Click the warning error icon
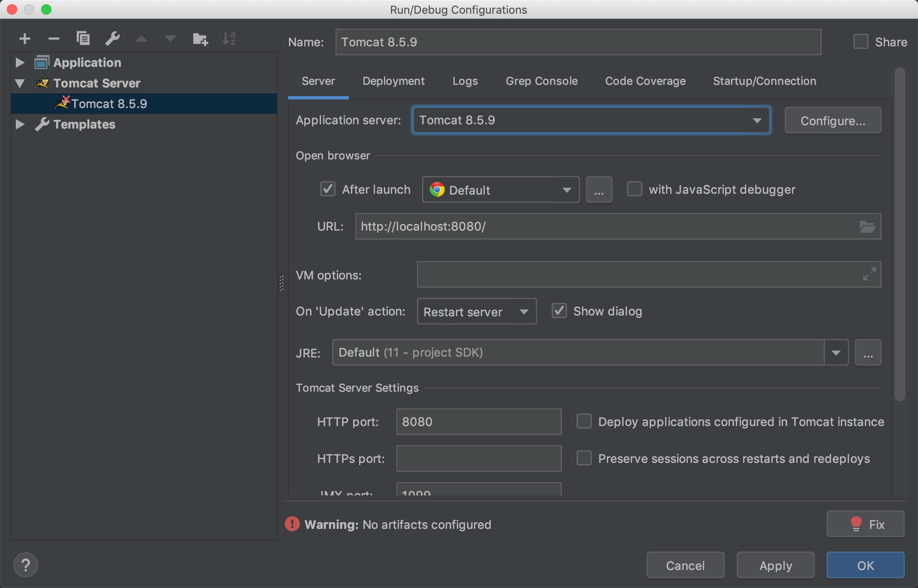 pos(292,524)
